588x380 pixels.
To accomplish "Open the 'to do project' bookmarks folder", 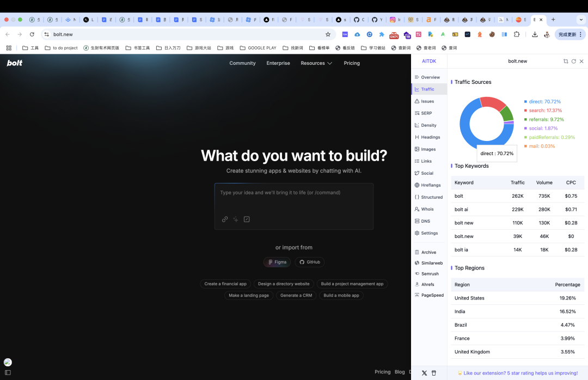I will (x=61, y=48).
